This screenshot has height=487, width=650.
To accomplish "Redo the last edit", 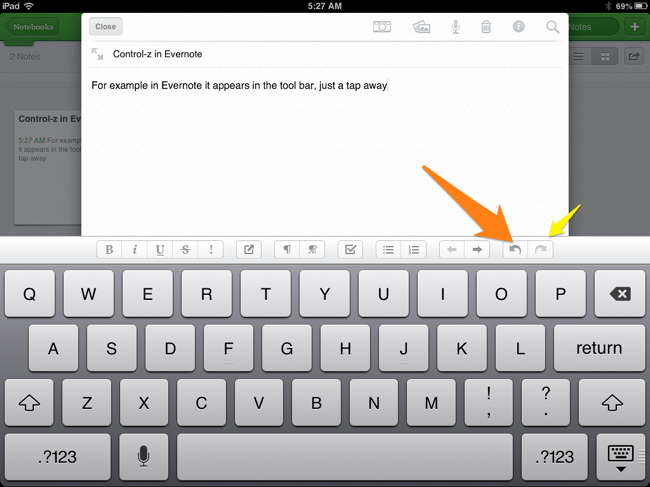I will coord(541,250).
